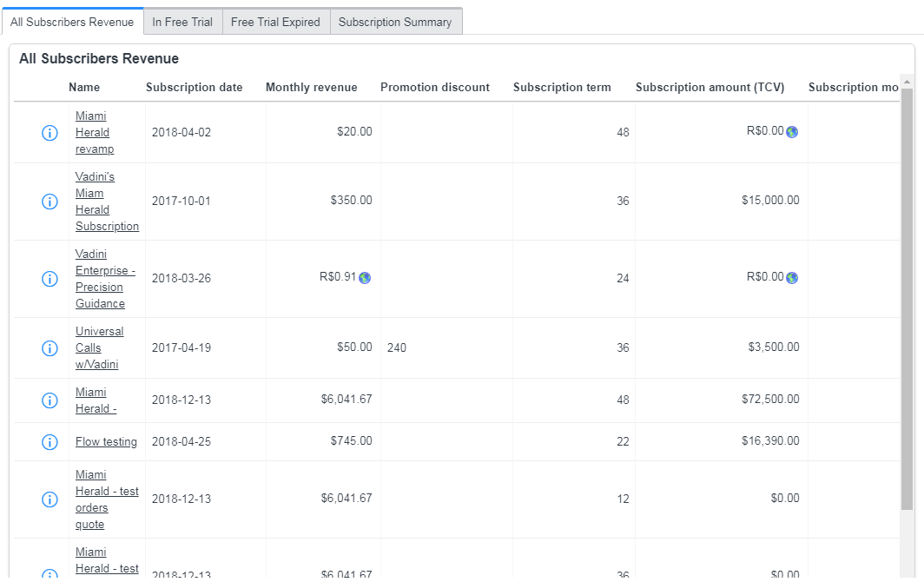Screen dimensions: 924x582
Task: Click the 240 promotion discount value
Action: [397, 348]
